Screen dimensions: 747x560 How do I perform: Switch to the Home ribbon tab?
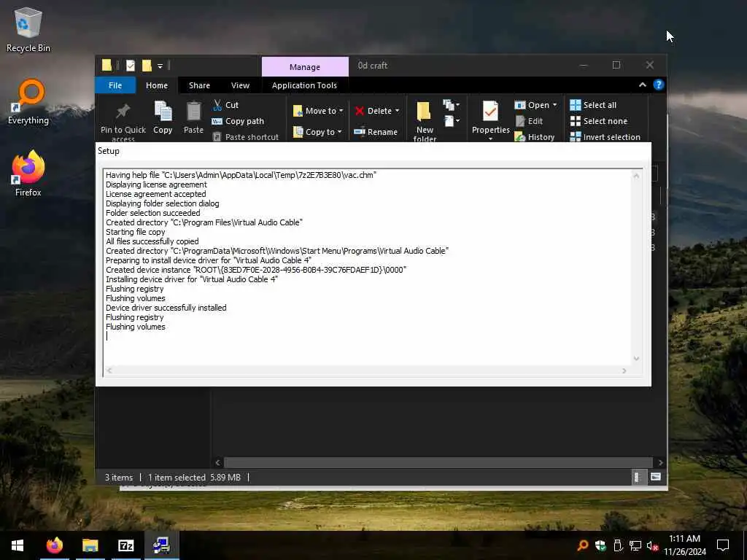point(157,85)
